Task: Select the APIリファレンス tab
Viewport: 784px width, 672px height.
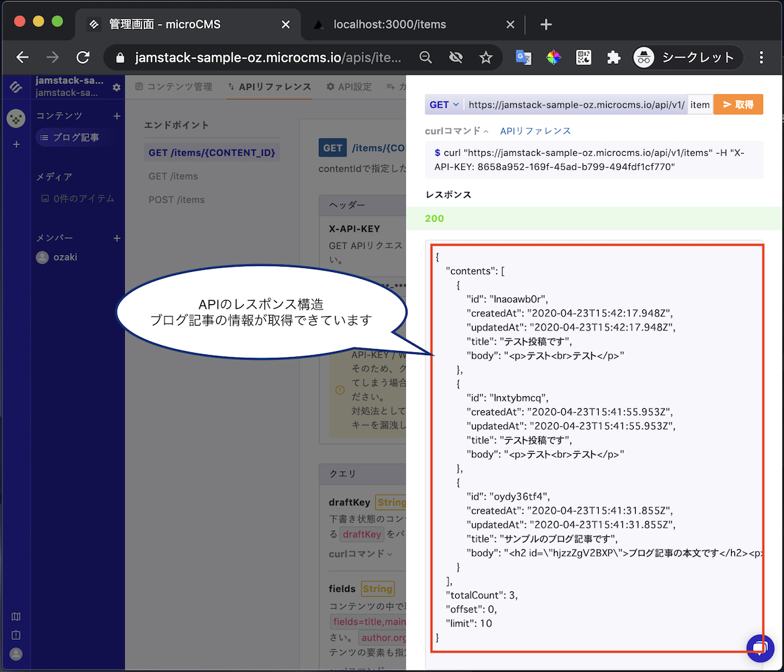Action: pyautogui.click(x=269, y=87)
